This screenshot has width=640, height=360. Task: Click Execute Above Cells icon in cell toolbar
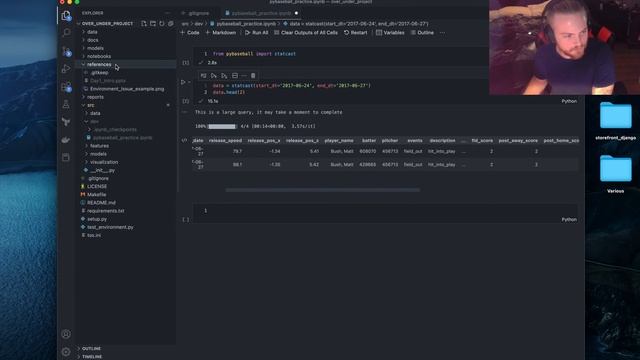[213, 76]
